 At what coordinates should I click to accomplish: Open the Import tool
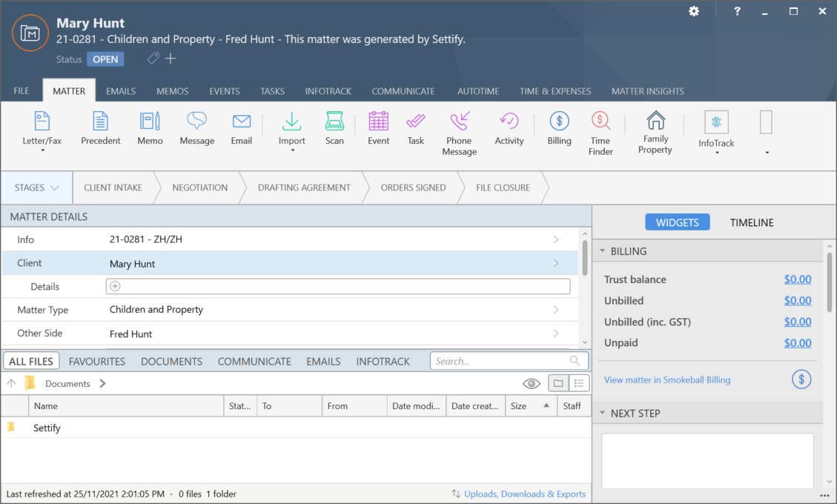coord(291,130)
